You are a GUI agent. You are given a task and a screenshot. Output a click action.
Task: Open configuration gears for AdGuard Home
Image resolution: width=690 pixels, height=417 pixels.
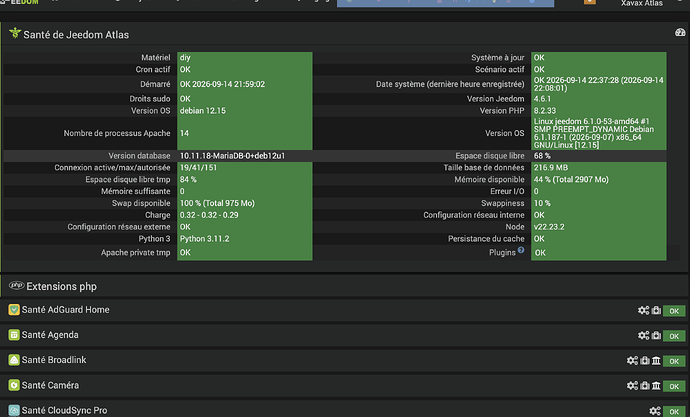643,311
